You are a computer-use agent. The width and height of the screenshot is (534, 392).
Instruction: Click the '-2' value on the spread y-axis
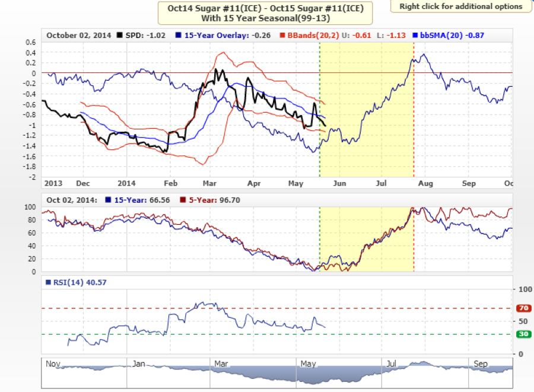pyautogui.click(x=33, y=177)
